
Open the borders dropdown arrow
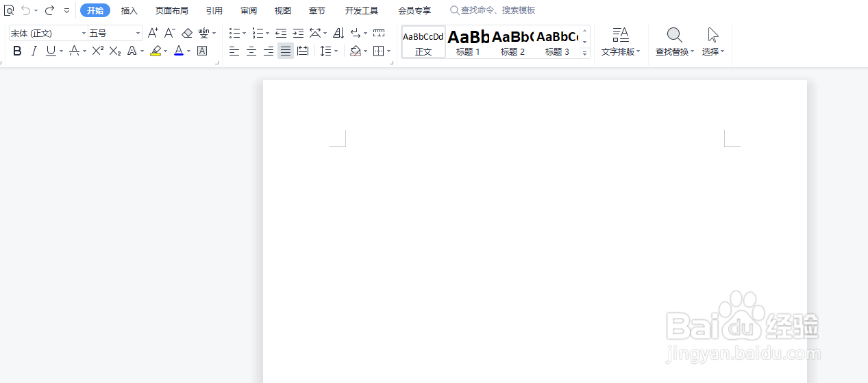(x=389, y=51)
